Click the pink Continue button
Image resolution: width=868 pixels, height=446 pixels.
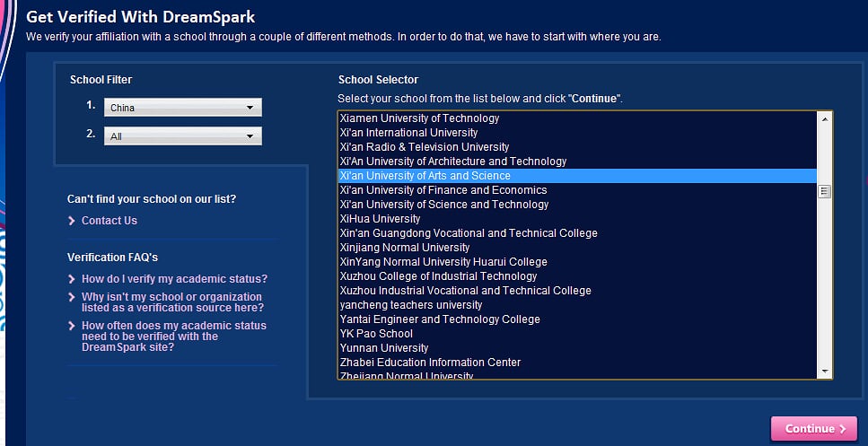click(x=814, y=428)
